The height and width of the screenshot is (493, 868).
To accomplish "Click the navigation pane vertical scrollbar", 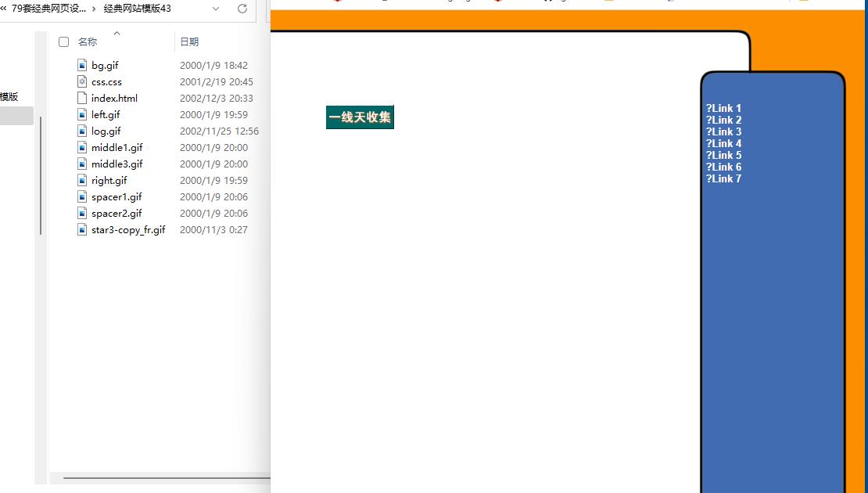I will point(41,175).
